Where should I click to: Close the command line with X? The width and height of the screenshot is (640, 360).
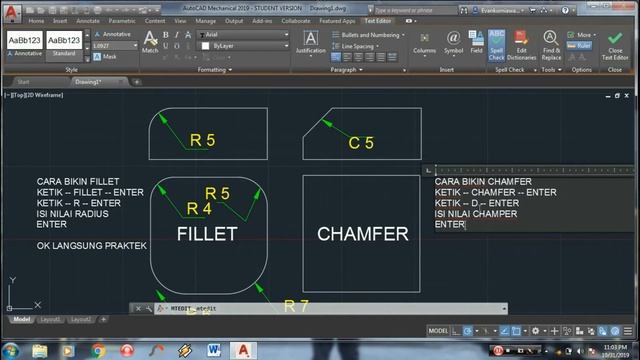pos(138,309)
